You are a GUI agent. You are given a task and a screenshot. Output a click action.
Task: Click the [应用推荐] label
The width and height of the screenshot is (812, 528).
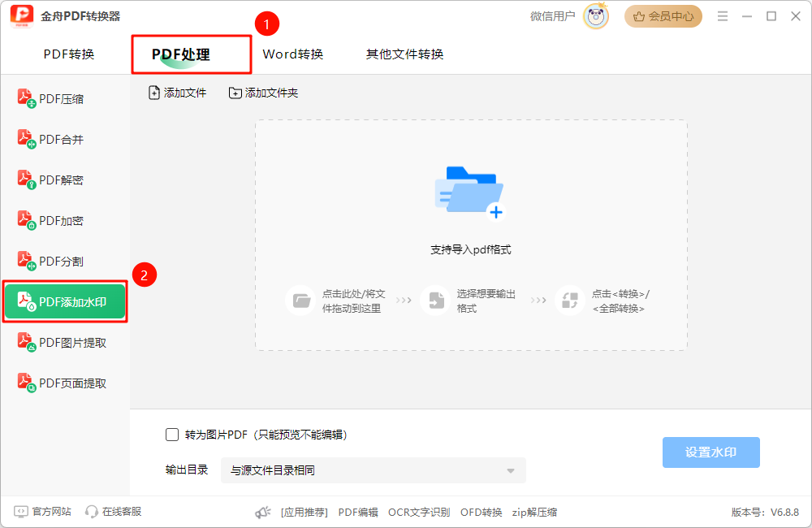click(x=304, y=513)
